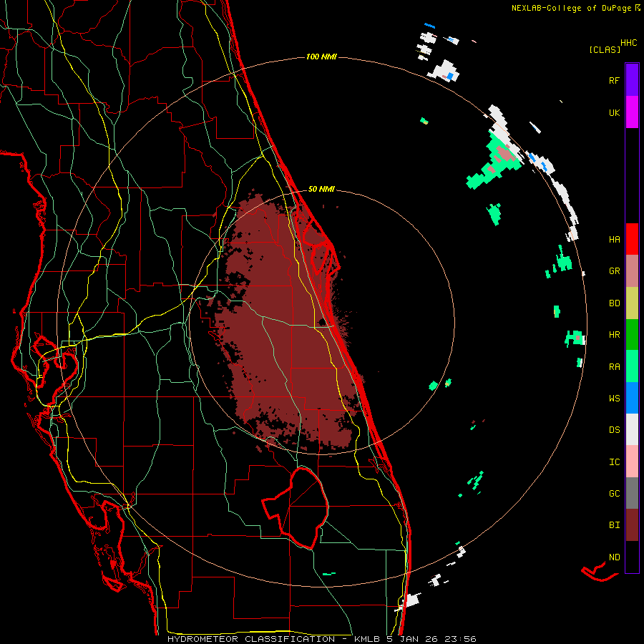Viewport: 644px width, 644px height.
Task: Click the IC light pink legend swatch
Action: 632,462
